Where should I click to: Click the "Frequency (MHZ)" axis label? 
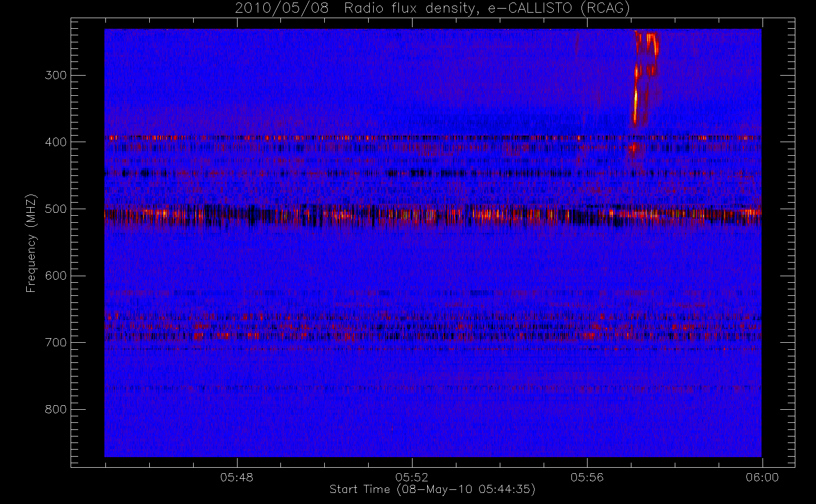[31, 243]
